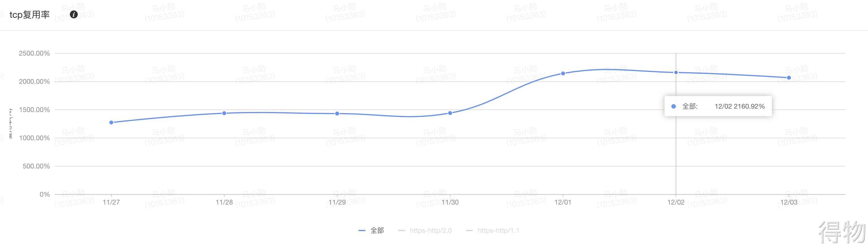Enable the https-http/2.0 series legend label
This screenshot has width=868, height=246.
[431, 230]
